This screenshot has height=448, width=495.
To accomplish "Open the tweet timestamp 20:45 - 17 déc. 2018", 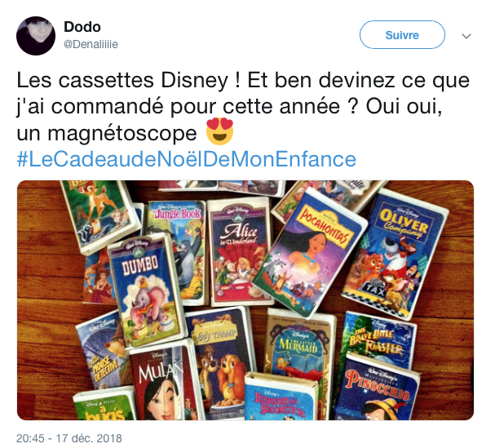I will click(x=69, y=438).
